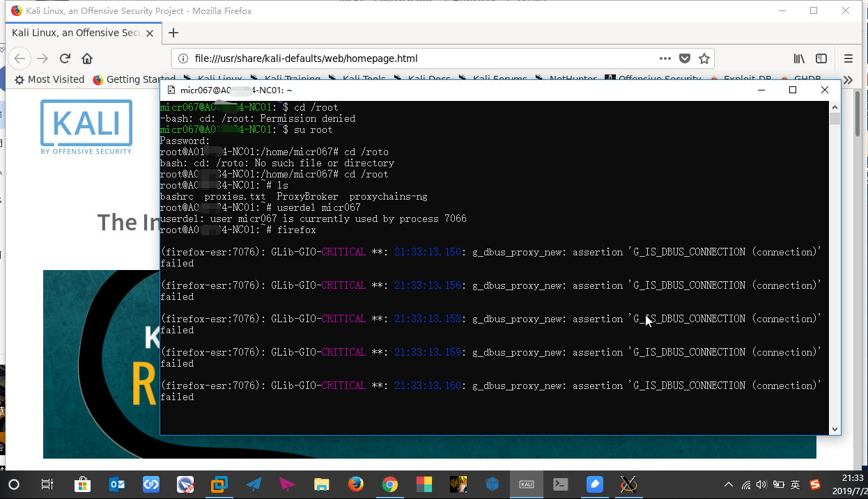Open the Kali Tools bookmark
The image size is (868, 499).
point(357,79)
